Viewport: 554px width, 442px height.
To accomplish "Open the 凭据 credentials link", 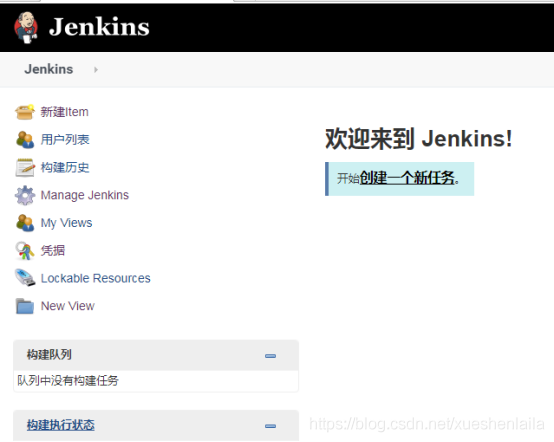I will click(x=53, y=251).
